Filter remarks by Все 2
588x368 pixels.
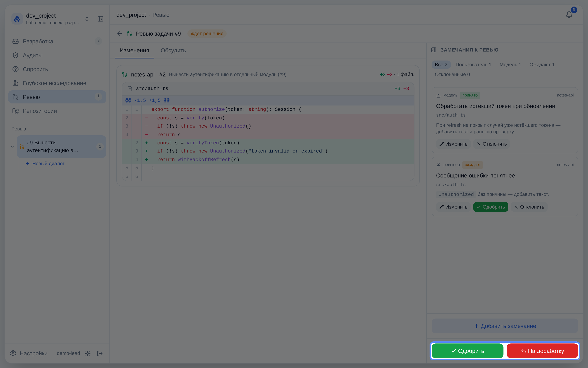point(441,64)
